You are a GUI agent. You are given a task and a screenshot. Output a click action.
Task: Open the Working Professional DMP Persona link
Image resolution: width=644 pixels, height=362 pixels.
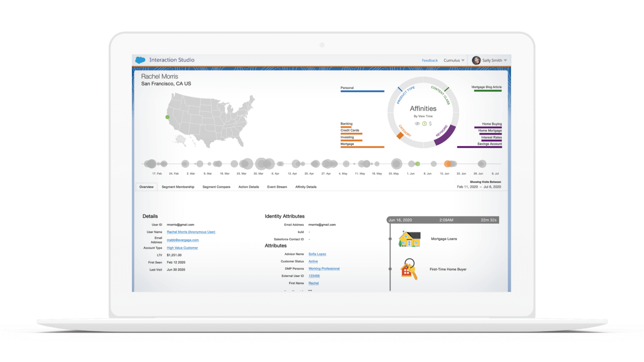[324, 268]
